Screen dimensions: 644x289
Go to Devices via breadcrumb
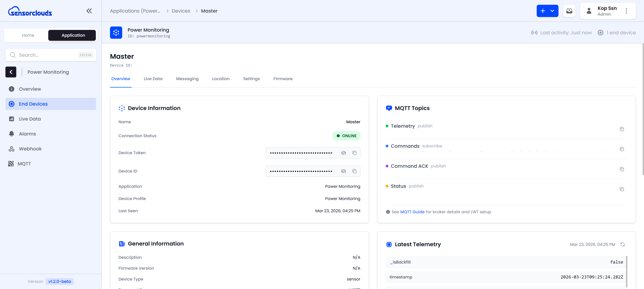coord(181,11)
